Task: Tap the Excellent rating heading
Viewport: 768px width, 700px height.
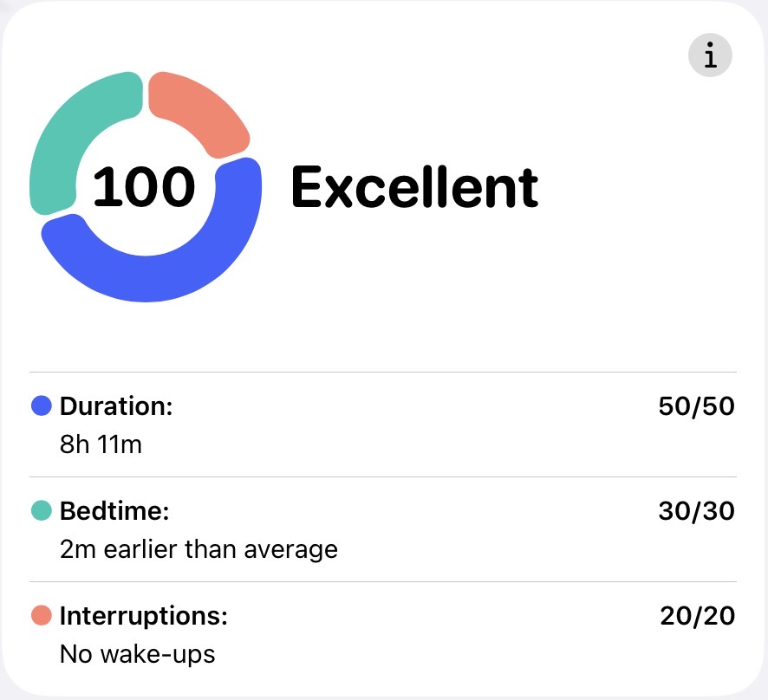Action: (414, 188)
